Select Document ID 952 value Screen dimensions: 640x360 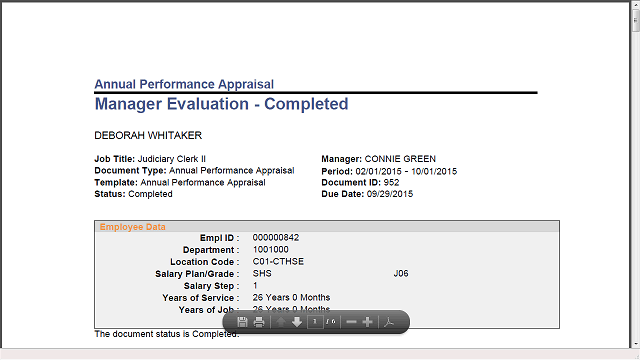(x=391, y=182)
